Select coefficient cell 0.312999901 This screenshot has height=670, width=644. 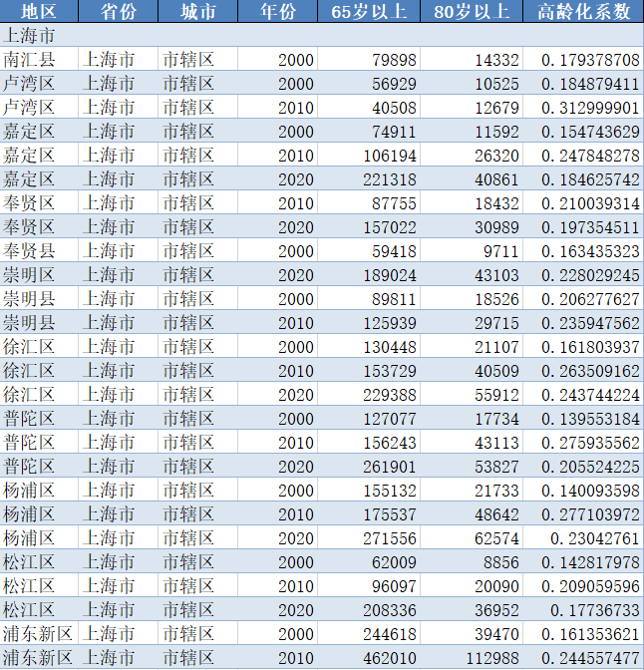(x=584, y=107)
